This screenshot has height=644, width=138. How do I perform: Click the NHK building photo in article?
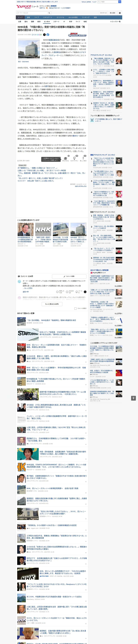(x=29, y=49)
